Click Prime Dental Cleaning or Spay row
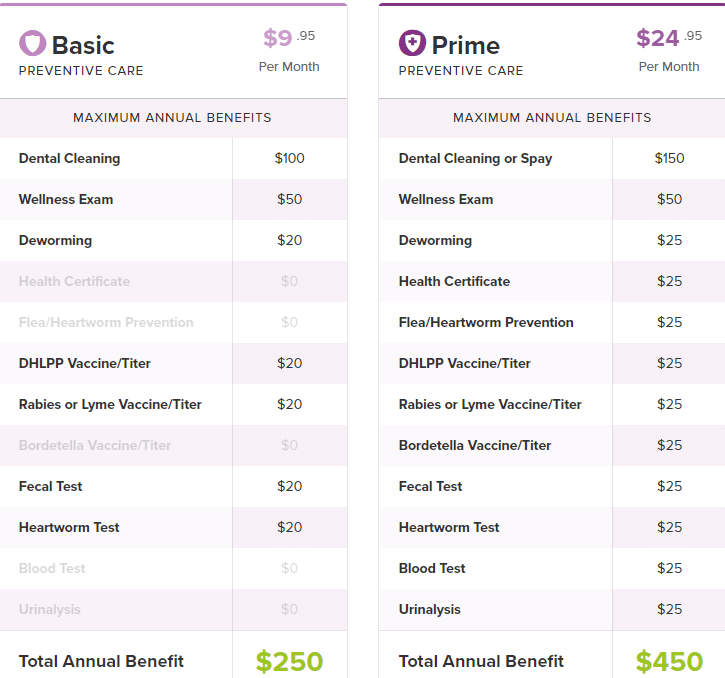Image resolution: width=725 pixels, height=678 pixels. coord(475,158)
